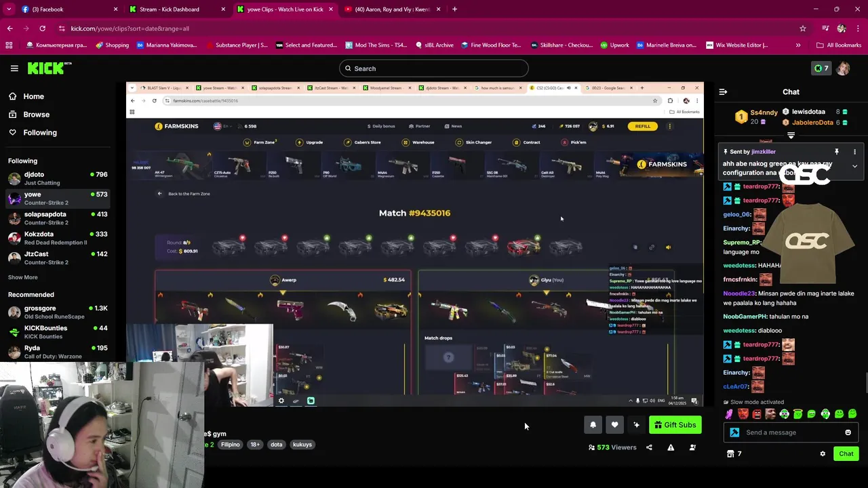Expand followed channels with Show More
Image resolution: width=868 pixels, height=488 pixels.
tap(23, 277)
